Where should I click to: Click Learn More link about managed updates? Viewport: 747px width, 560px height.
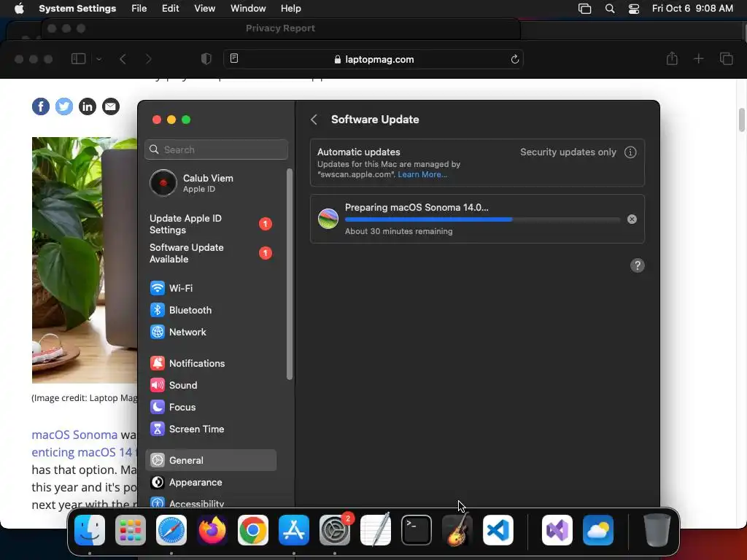pyautogui.click(x=422, y=174)
